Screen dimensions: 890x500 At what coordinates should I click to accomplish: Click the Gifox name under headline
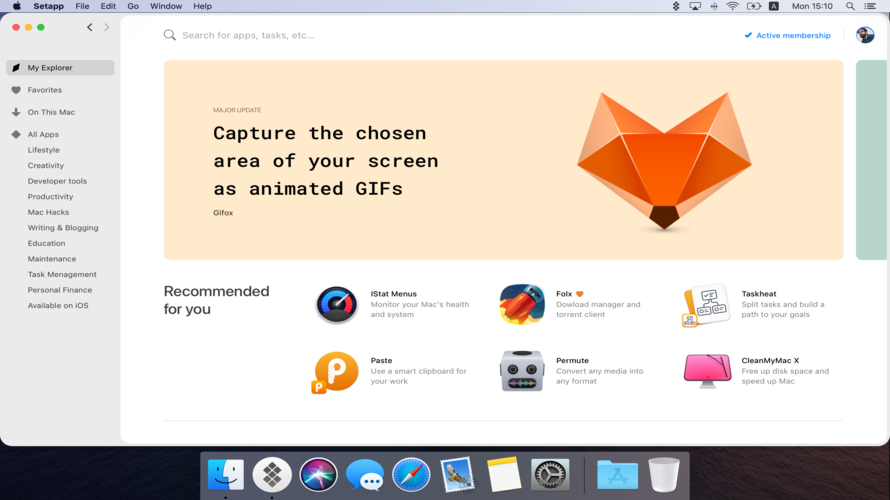click(x=223, y=213)
